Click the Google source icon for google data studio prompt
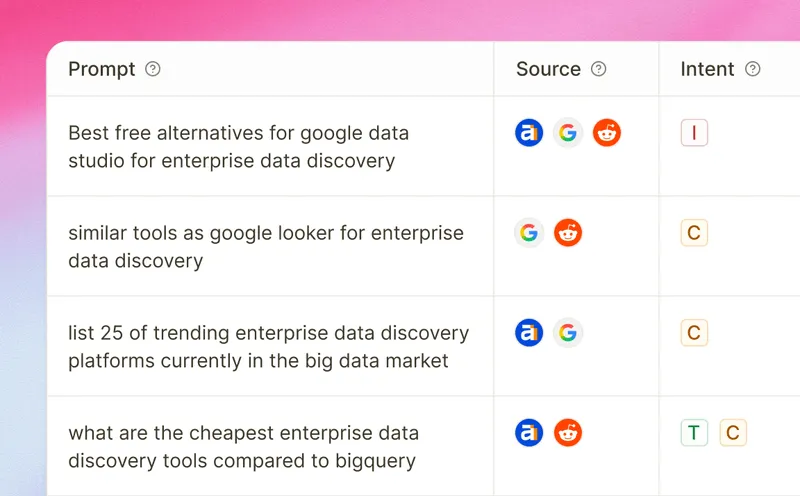Image resolution: width=800 pixels, height=496 pixels. (568, 133)
